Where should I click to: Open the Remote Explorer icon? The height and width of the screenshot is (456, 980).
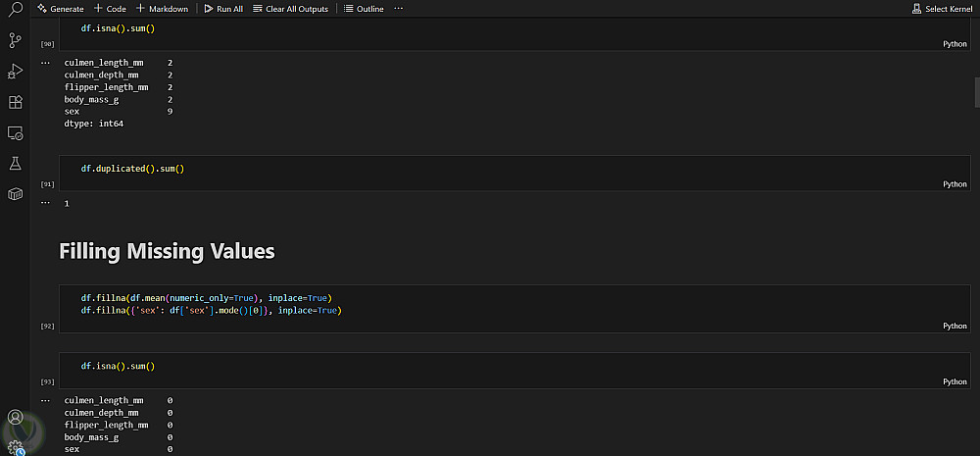(x=15, y=132)
